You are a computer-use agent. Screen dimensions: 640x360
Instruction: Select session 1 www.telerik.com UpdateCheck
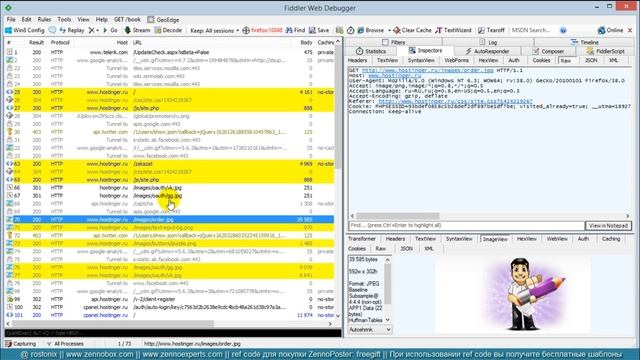pos(169,52)
